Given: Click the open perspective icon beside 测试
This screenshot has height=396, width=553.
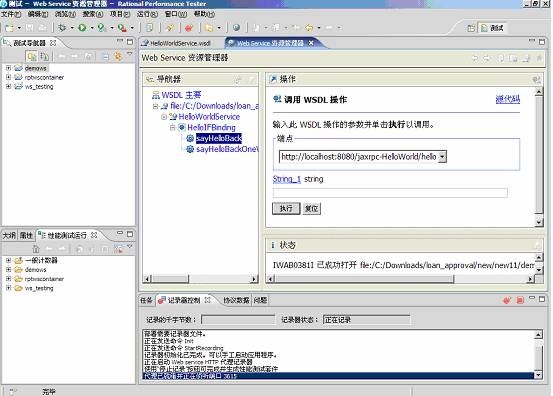Looking at the screenshot, I should pyautogui.click(x=471, y=28).
